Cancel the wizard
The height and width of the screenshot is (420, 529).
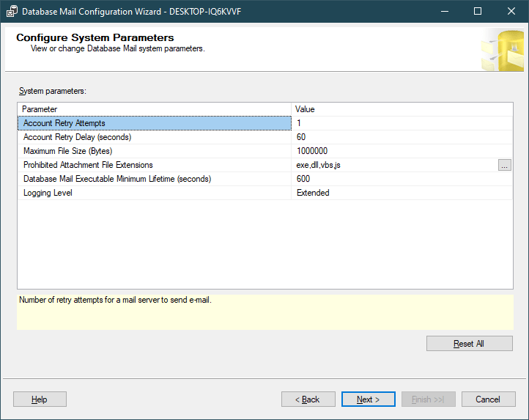point(488,399)
